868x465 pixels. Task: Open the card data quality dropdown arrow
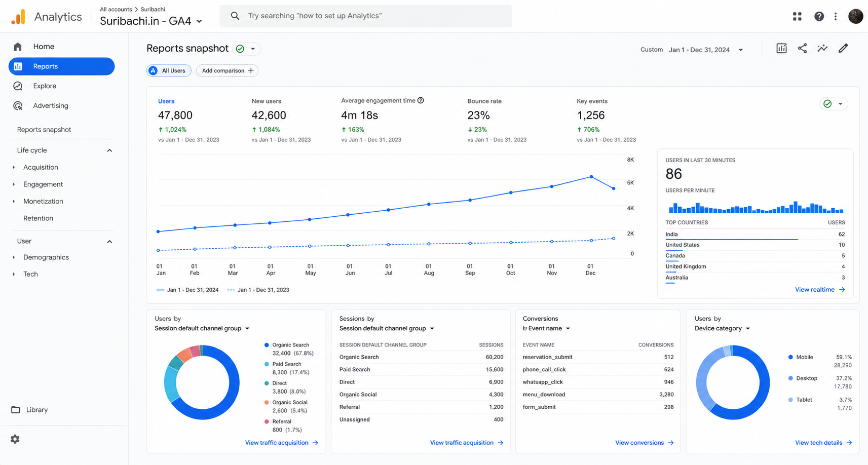pyautogui.click(x=840, y=104)
